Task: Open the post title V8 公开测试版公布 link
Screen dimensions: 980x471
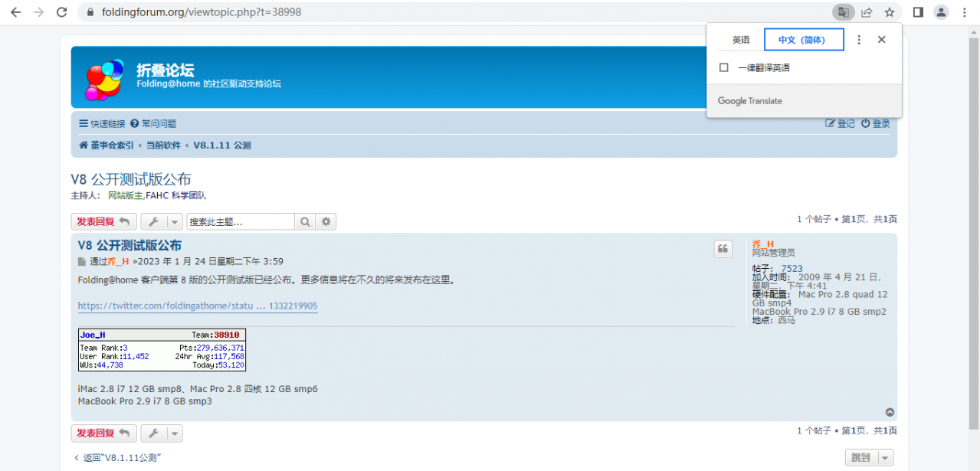Action: [x=130, y=245]
